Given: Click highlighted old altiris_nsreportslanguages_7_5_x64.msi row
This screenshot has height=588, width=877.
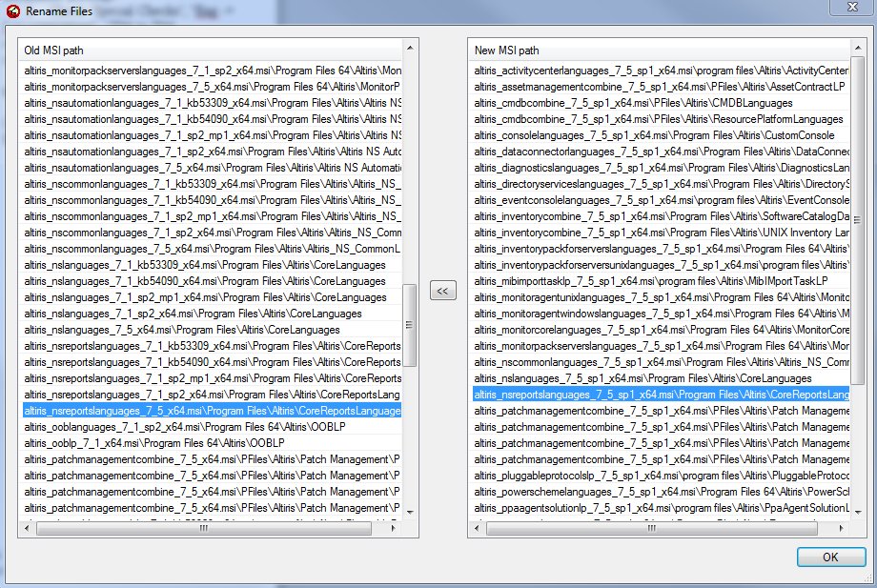Looking at the screenshot, I should tap(212, 411).
